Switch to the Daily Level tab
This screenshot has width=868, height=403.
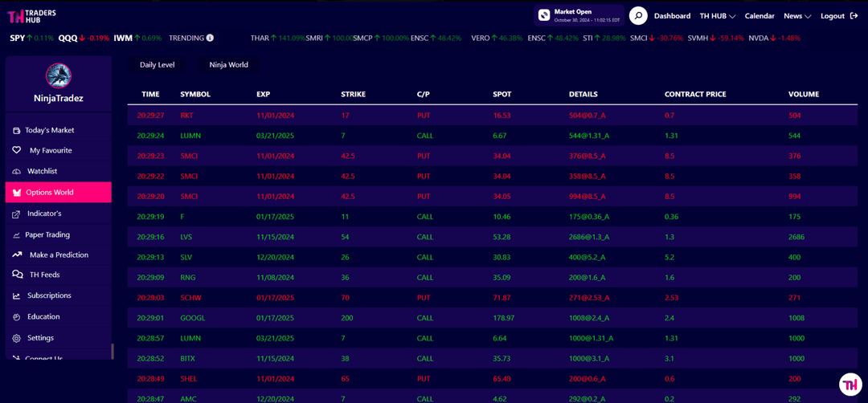point(158,65)
